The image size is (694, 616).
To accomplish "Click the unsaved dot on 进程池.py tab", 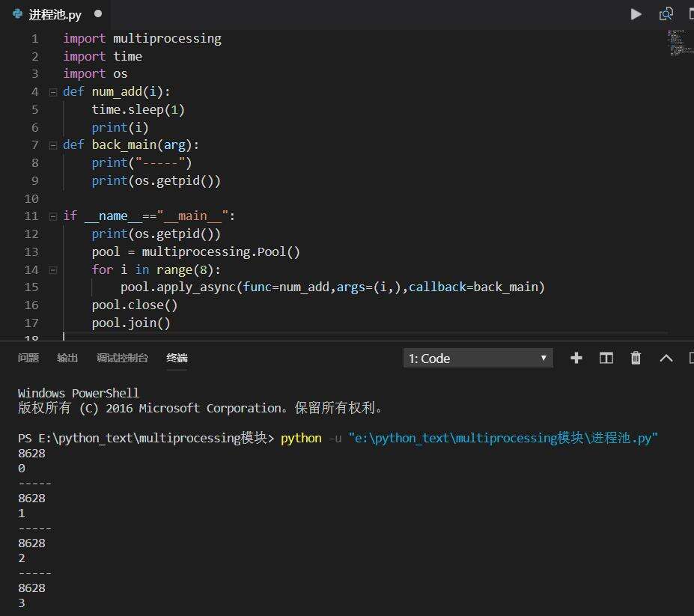I will point(98,14).
